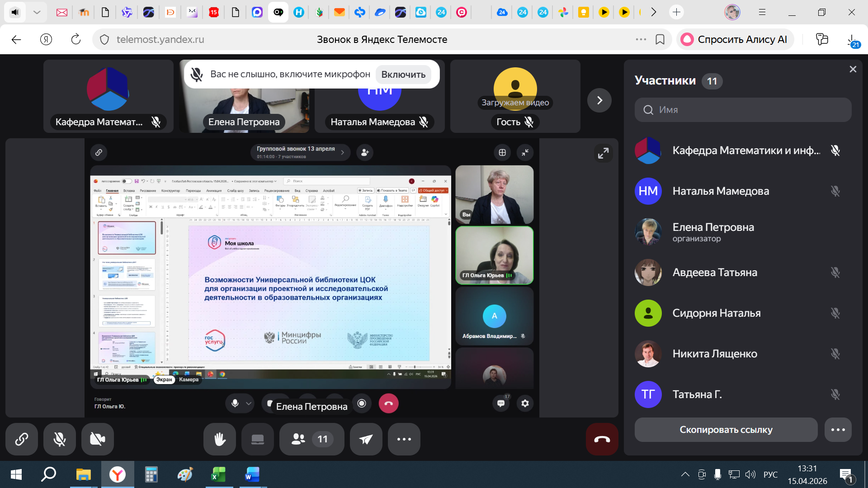The height and width of the screenshot is (488, 868).
Task: Click Включить to enable the microphone
Action: 403,75
